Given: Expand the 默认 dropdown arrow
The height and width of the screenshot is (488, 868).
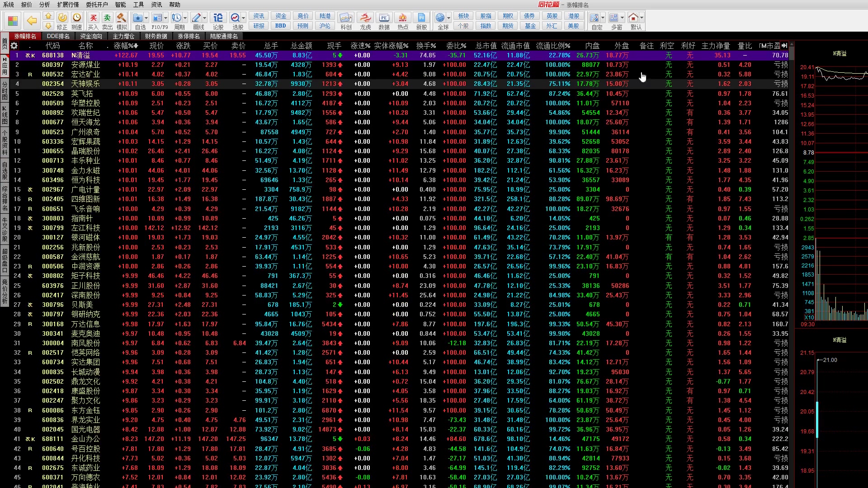Looking at the screenshot, I should point(642,18).
